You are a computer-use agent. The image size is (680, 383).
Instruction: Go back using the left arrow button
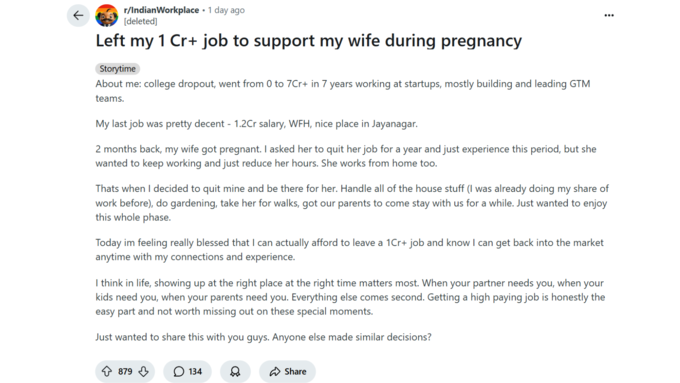(78, 16)
